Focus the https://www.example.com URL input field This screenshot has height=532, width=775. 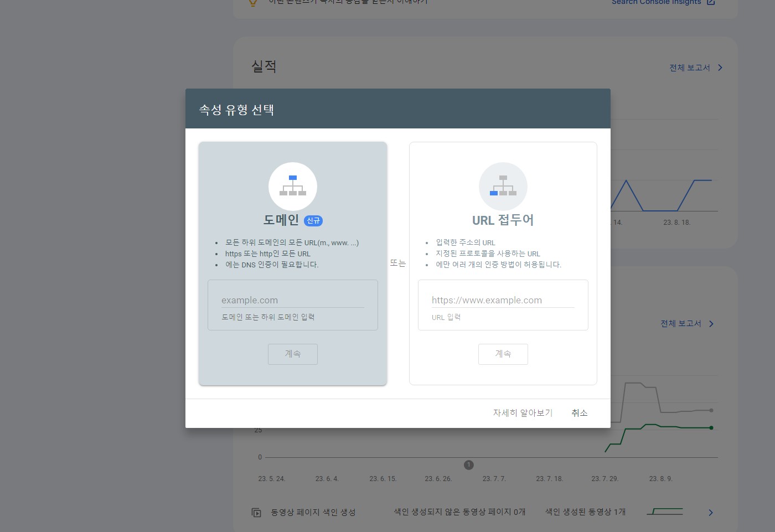click(503, 300)
